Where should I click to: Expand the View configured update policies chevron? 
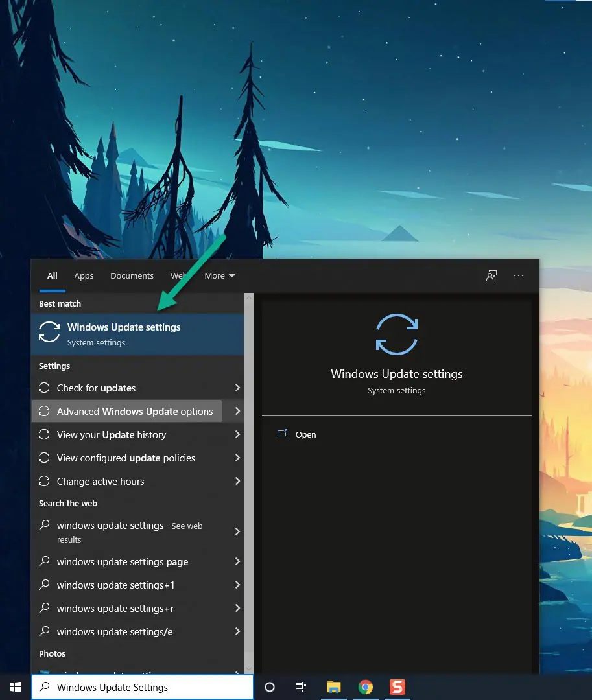click(x=237, y=458)
